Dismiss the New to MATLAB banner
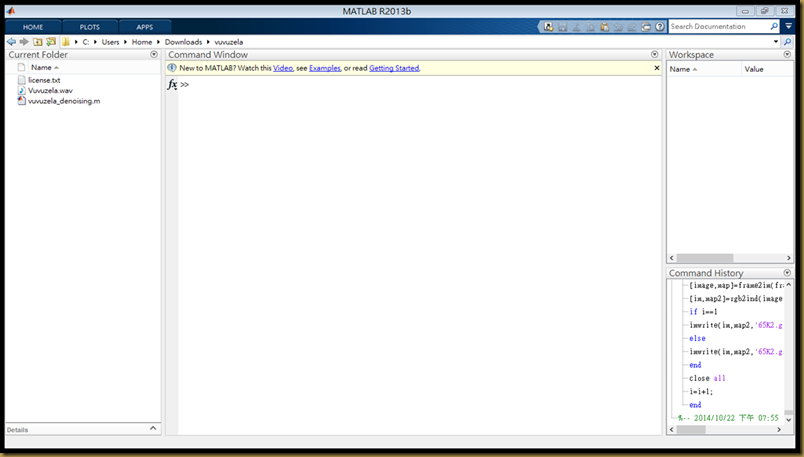Image resolution: width=804 pixels, height=457 pixels. tap(657, 68)
